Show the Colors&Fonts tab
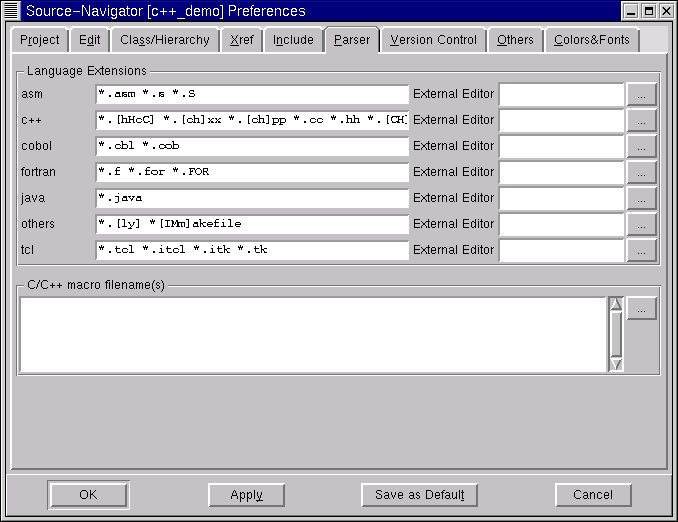The width and height of the screenshot is (678, 522). [x=592, y=40]
